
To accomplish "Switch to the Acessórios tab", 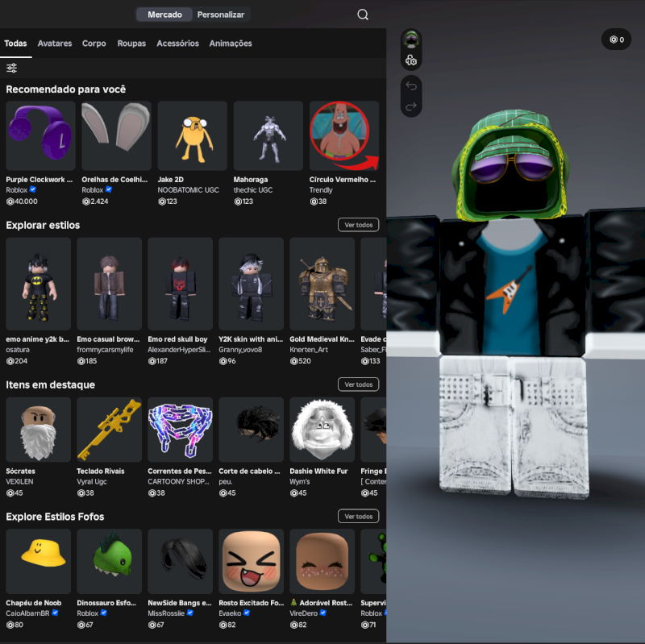I will click(x=177, y=44).
